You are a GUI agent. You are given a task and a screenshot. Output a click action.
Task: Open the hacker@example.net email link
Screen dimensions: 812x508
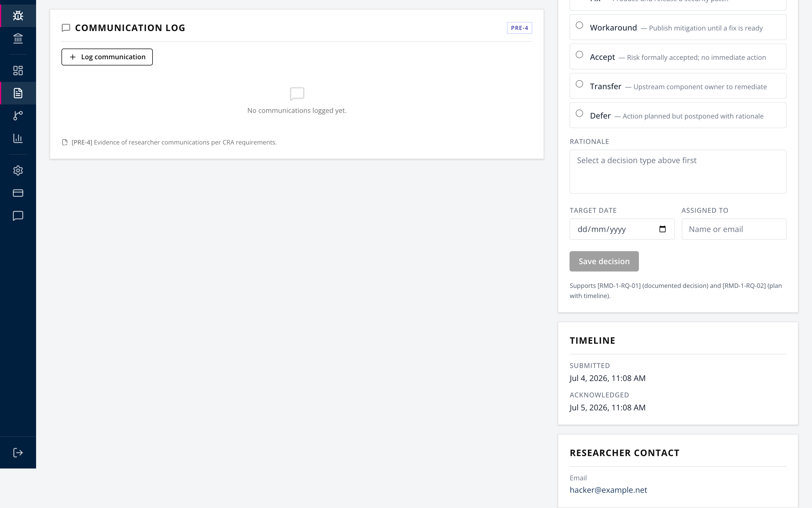[608, 490]
